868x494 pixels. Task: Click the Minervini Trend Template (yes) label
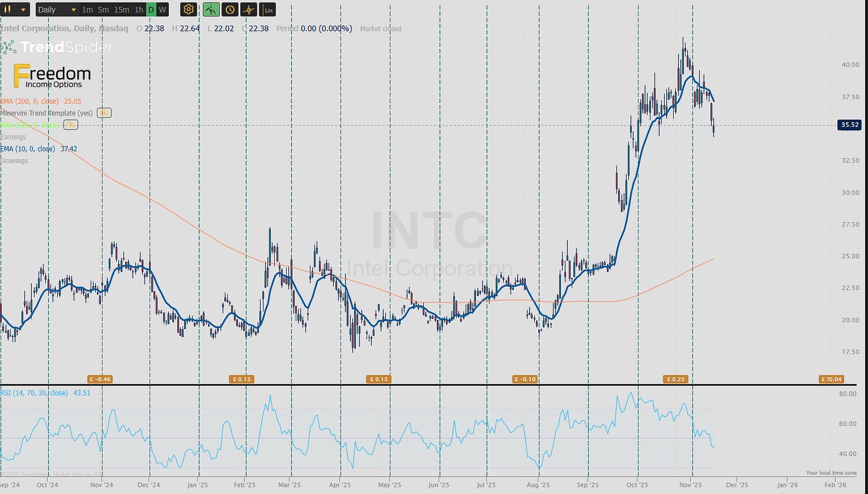(x=46, y=113)
